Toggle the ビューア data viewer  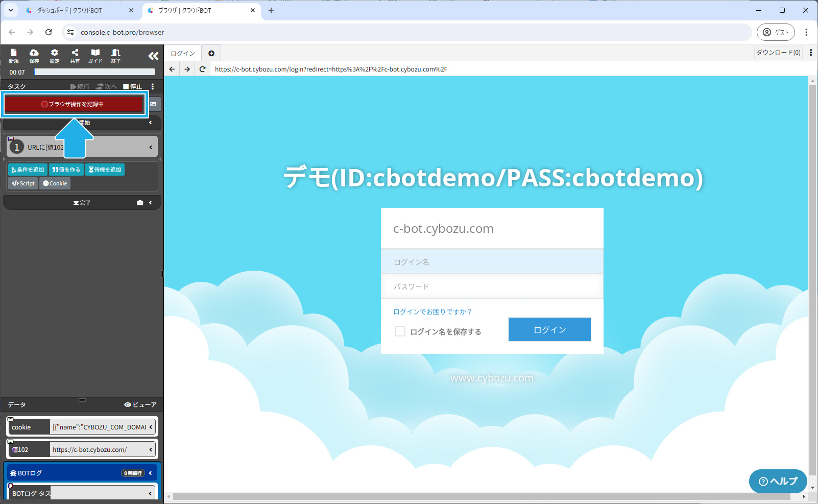140,404
